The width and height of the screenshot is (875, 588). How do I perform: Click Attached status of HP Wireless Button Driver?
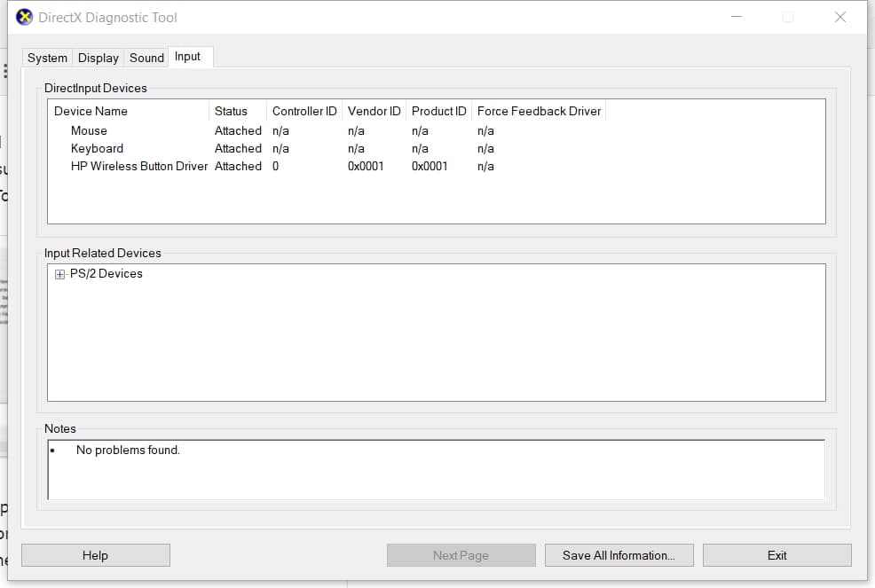coord(239,166)
